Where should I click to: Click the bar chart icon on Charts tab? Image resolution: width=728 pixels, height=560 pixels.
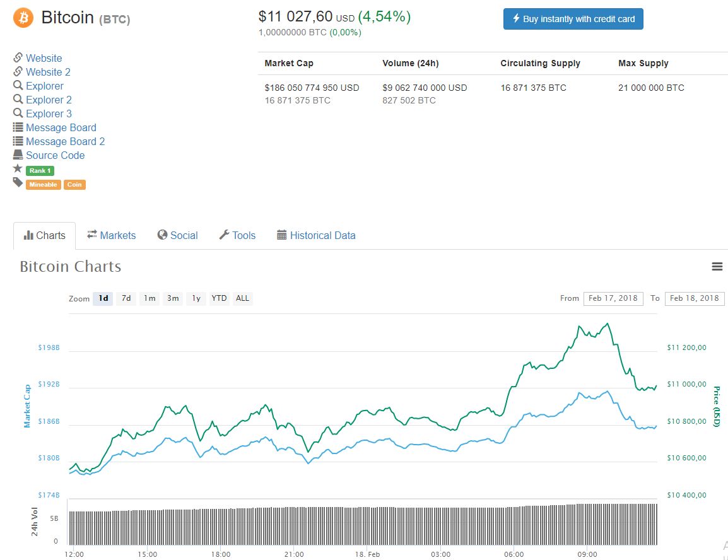click(x=28, y=235)
